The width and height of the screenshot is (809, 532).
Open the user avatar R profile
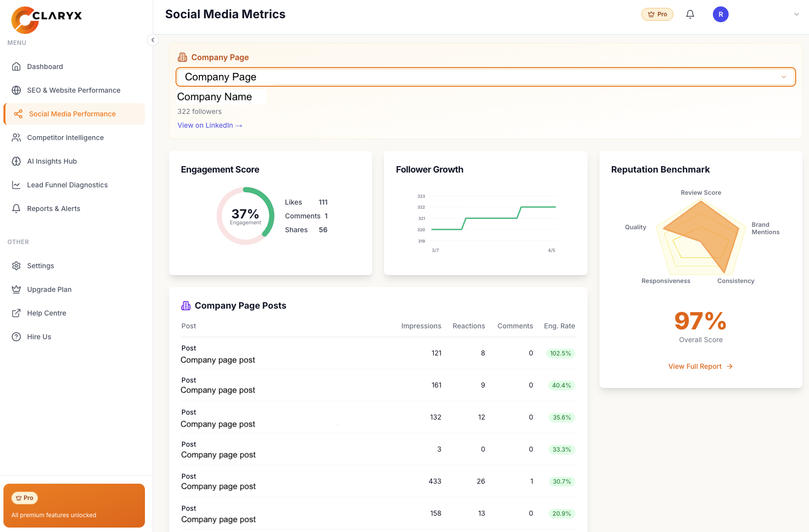(x=720, y=14)
